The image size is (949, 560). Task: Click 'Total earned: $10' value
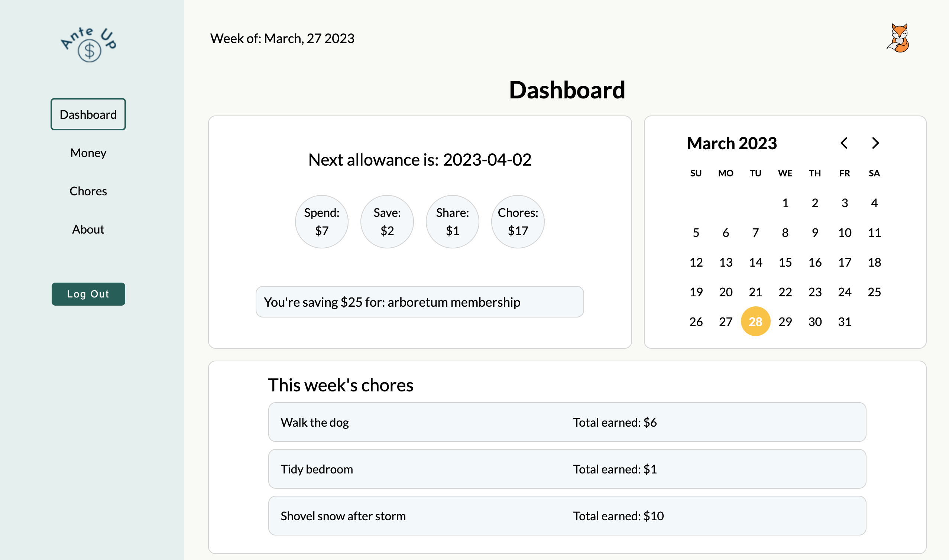click(618, 516)
